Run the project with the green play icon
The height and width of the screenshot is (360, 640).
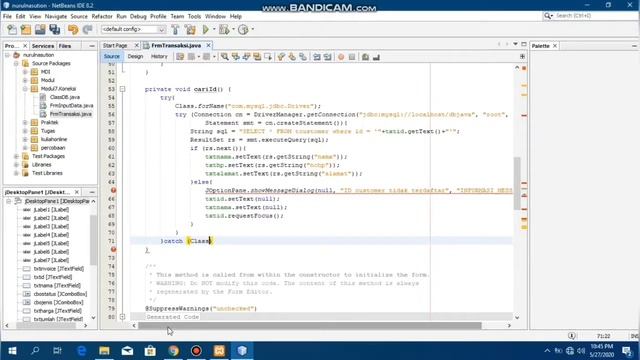tap(206, 29)
